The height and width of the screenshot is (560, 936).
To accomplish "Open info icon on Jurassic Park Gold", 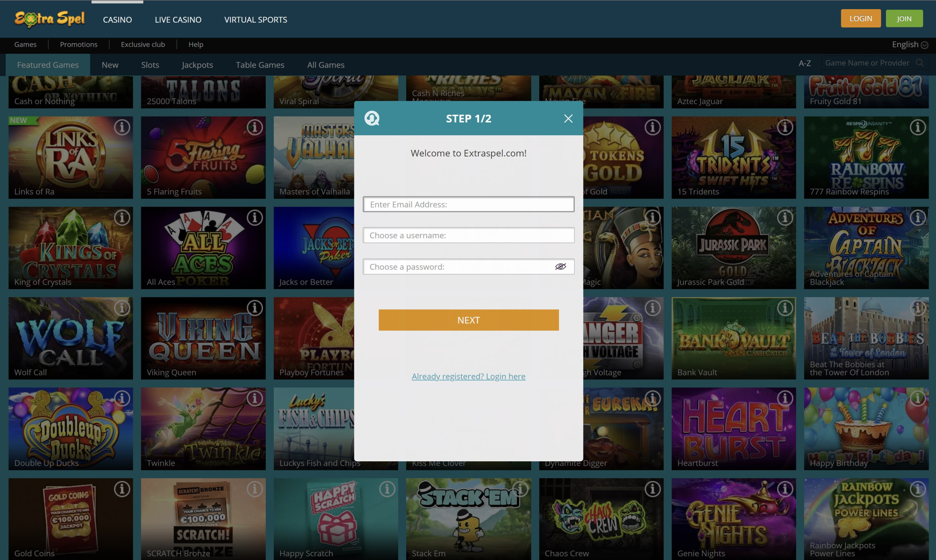I will 785,218.
